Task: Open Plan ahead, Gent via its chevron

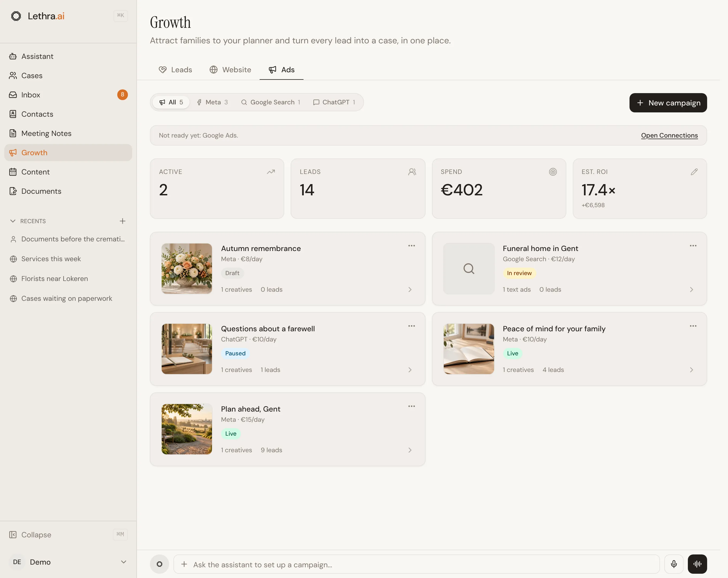Action: tap(410, 450)
